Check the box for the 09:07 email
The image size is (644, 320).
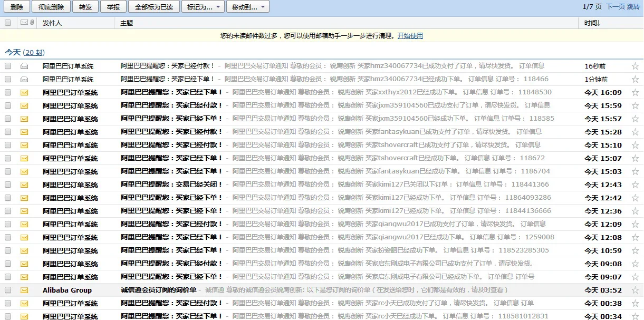click(8, 277)
